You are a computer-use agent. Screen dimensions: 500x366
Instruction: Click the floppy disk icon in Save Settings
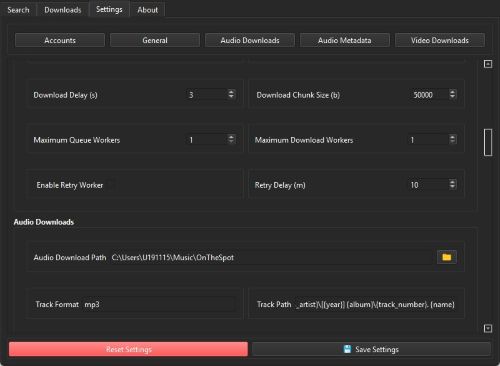pos(347,349)
